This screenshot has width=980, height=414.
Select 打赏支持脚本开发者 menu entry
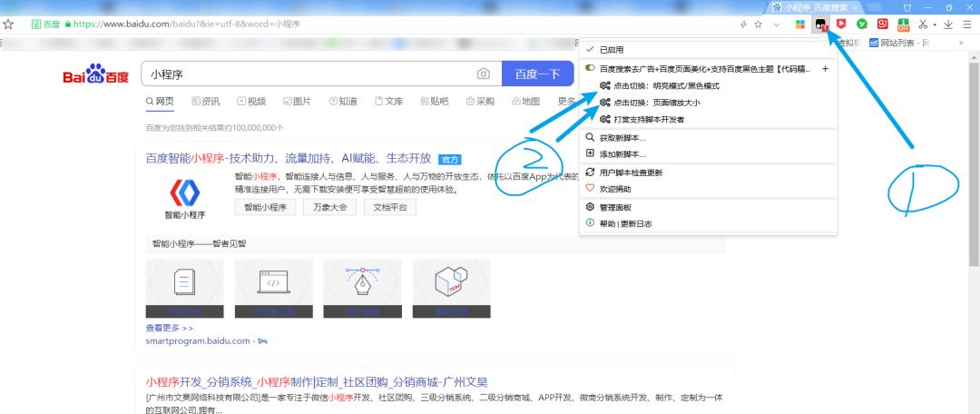point(708,120)
